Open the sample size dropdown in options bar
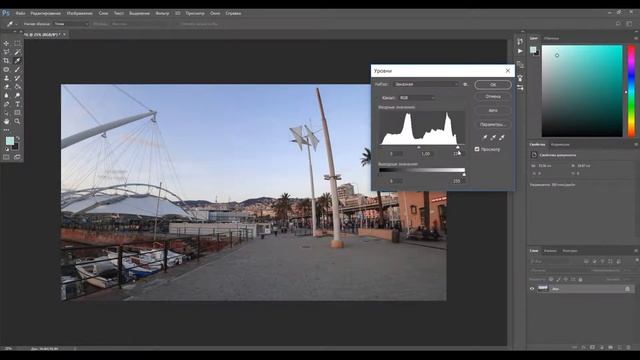The image size is (640, 360). (71, 24)
